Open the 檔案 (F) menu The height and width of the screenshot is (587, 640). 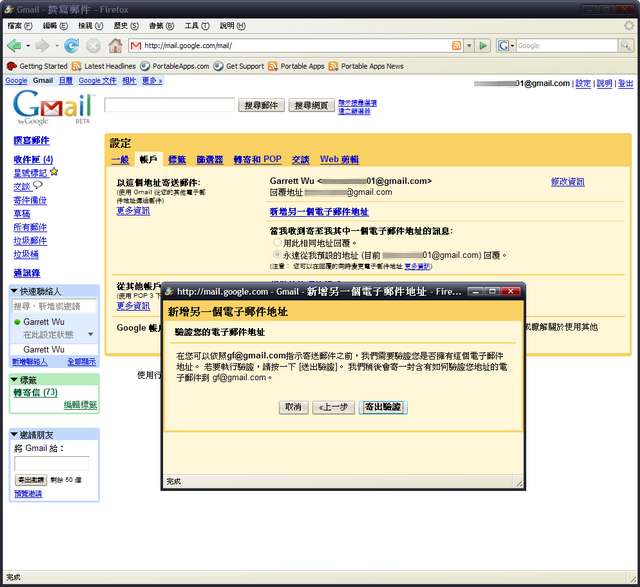(x=19, y=26)
